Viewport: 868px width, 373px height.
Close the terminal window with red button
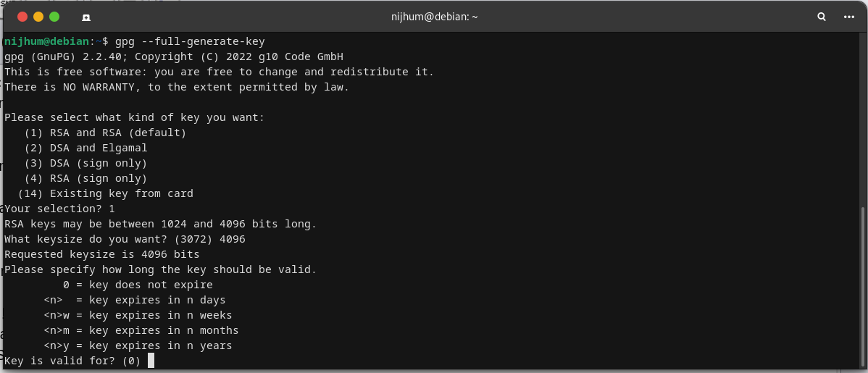pyautogui.click(x=22, y=16)
